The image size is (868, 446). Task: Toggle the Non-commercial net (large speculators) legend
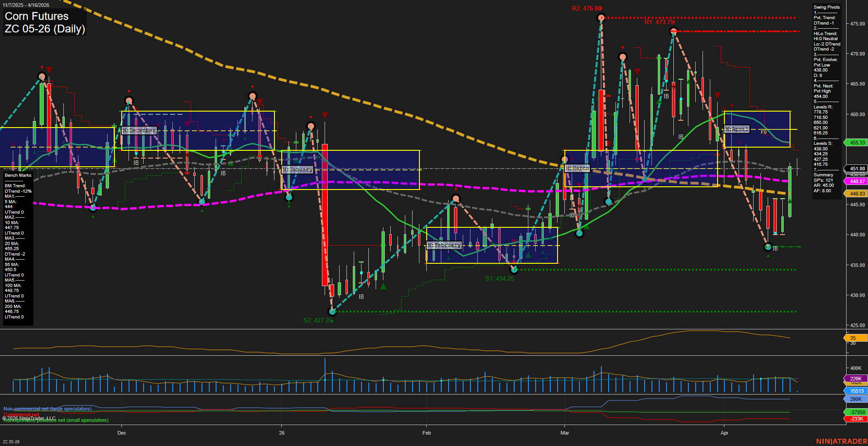47,409
